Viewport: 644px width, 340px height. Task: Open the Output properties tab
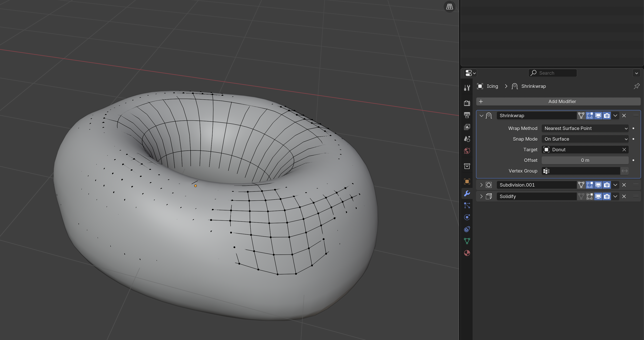[467, 115]
